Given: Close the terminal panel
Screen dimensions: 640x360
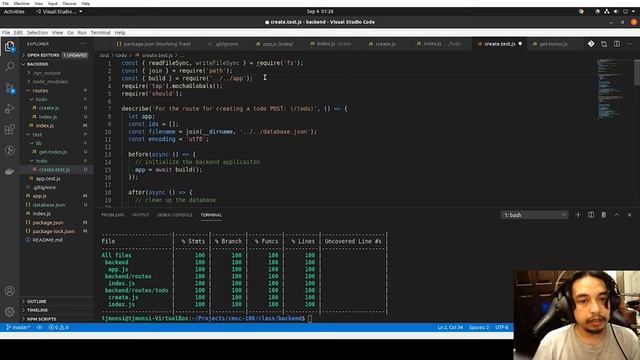Looking at the screenshot, I should pyautogui.click(x=629, y=215).
